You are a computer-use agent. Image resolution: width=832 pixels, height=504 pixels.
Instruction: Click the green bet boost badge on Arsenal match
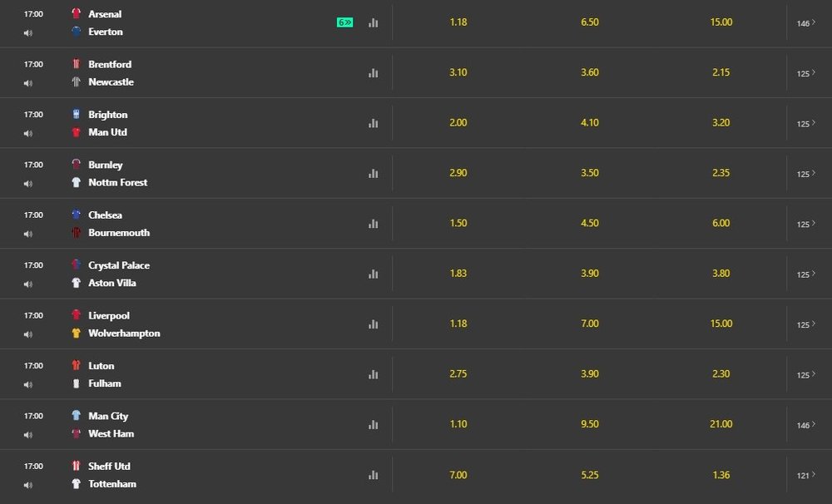[x=345, y=22]
